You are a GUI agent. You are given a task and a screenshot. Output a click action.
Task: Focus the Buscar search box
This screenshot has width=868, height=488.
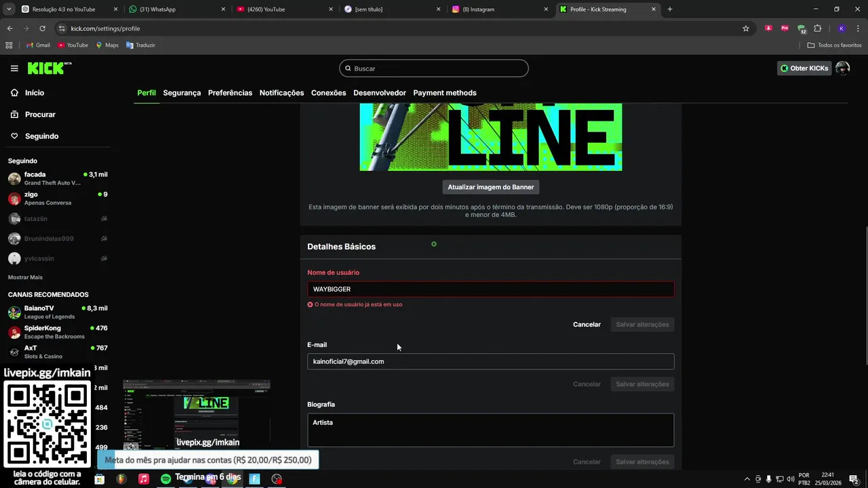click(x=434, y=68)
